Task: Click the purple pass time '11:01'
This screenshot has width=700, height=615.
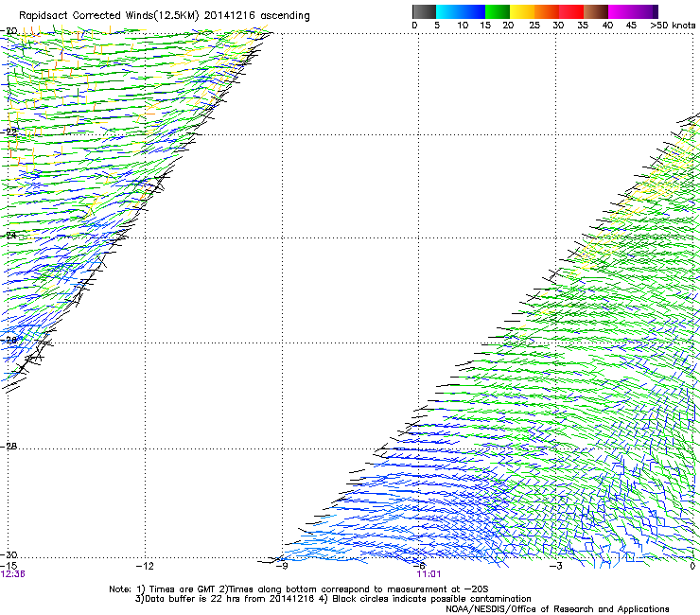Action: coord(429,574)
